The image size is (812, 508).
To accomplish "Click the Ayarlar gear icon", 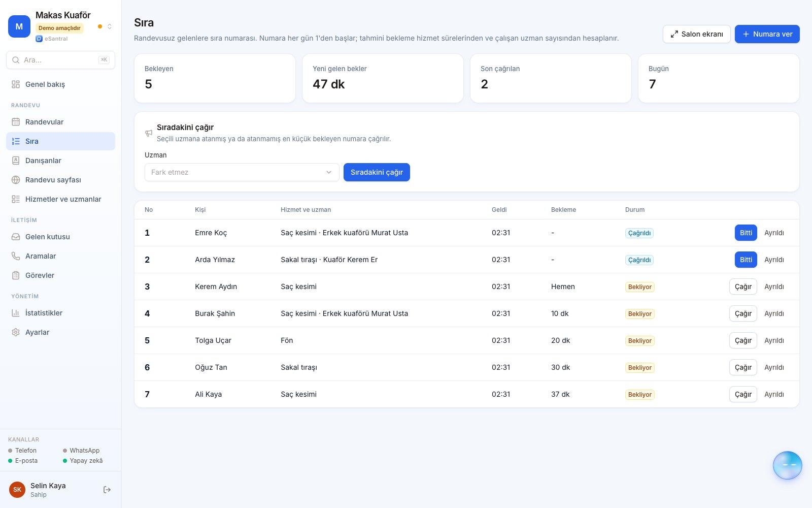I will click(16, 332).
